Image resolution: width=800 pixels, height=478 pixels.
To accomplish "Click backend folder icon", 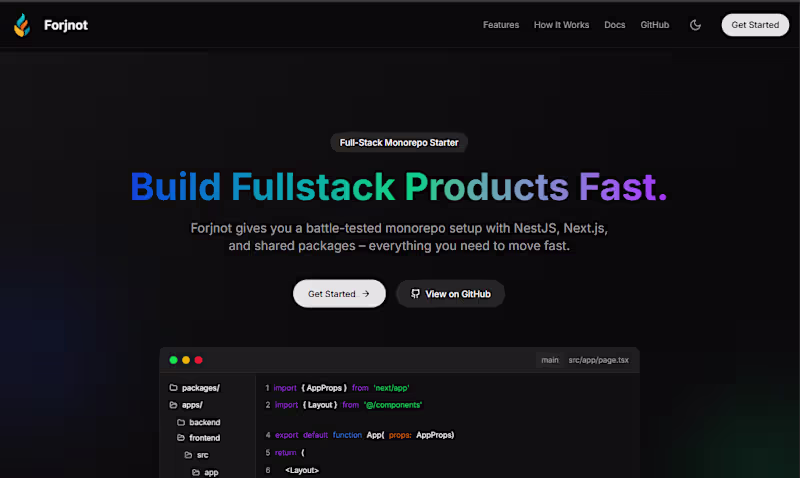I will coord(181,422).
